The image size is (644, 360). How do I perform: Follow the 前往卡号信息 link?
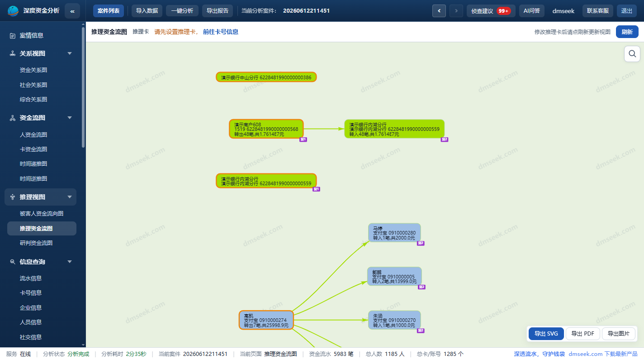(221, 32)
